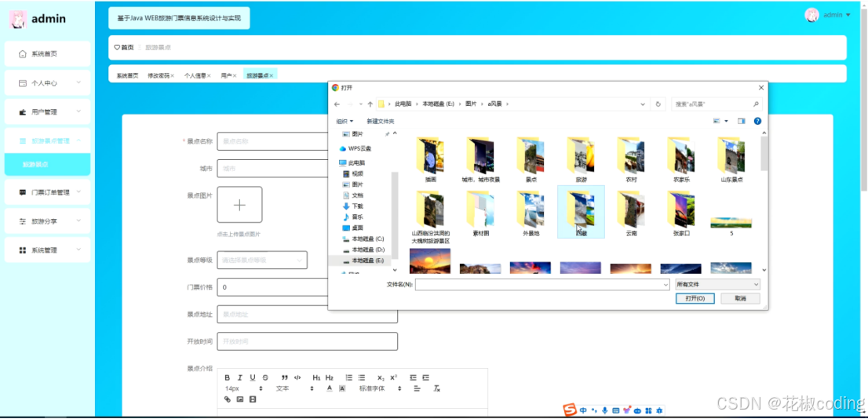Collapse the 旅游景点管理 sidebar menu
The image size is (868, 419).
click(47, 140)
